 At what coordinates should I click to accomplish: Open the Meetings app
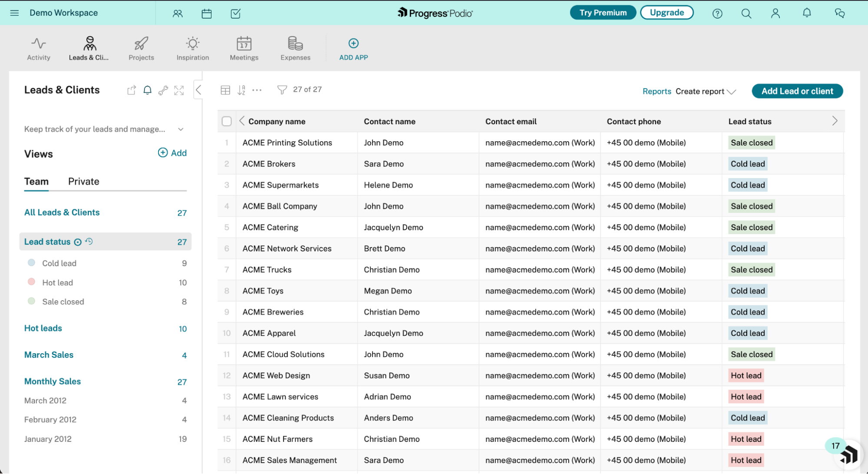pos(244,49)
